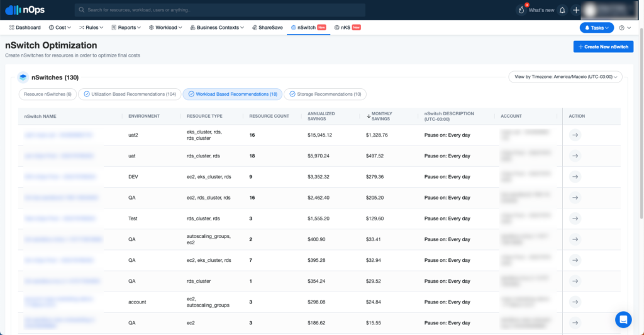
Task: Open the Tasks dropdown button
Action: pos(597,28)
